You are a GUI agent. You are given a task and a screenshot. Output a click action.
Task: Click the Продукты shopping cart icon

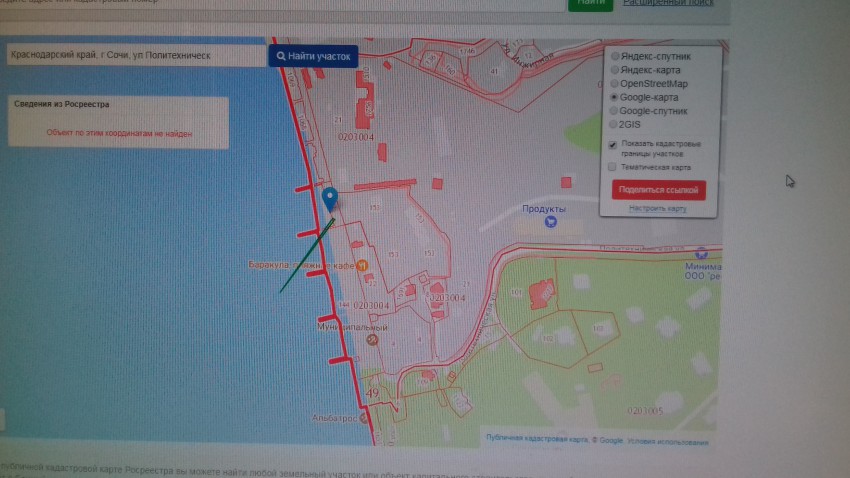coord(549,222)
